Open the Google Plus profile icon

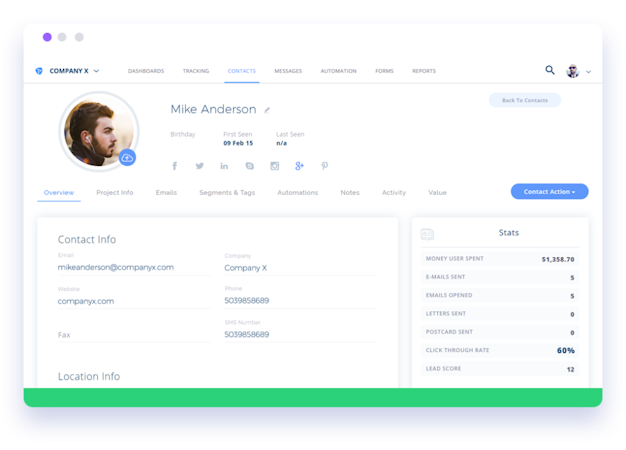(x=299, y=166)
